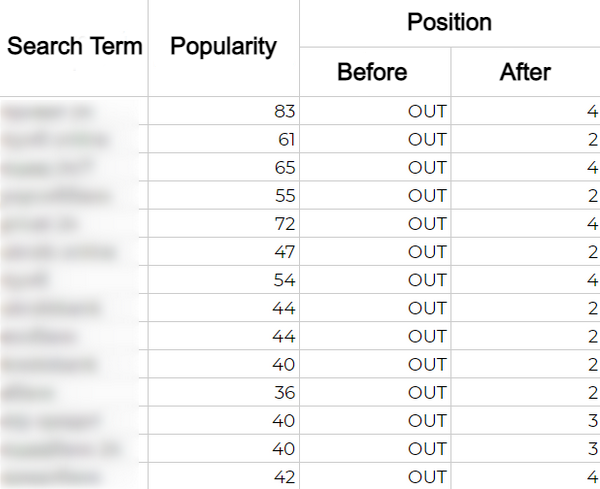Click popularity cell with value 47
The image size is (600, 489).
(223, 252)
